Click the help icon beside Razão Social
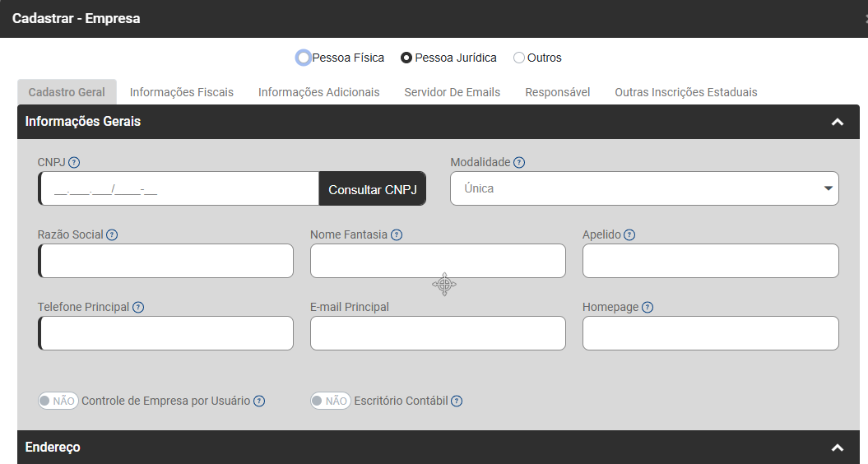The height and width of the screenshot is (464, 868). [x=112, y=234]
